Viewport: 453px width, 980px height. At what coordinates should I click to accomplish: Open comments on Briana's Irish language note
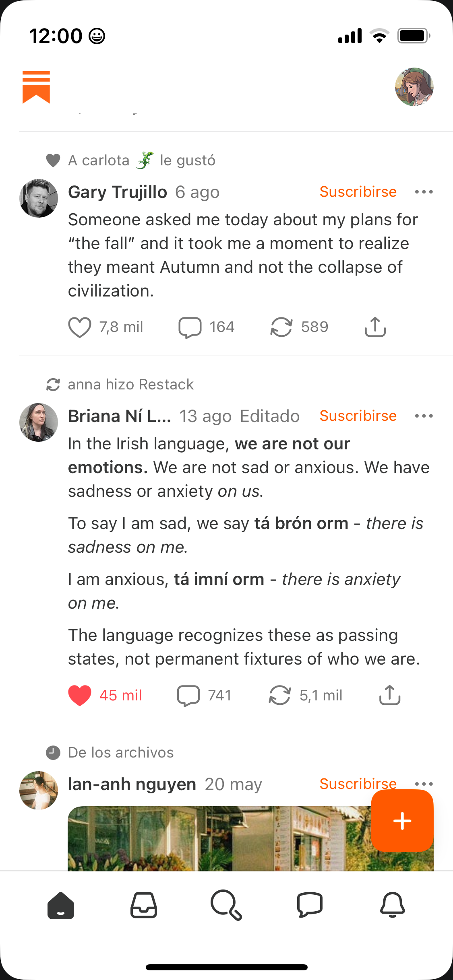188,695
